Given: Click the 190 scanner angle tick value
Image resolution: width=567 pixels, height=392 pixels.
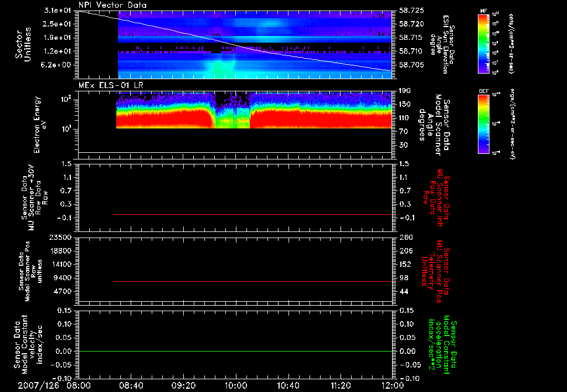Looking at the screenshot, I should 405,91.
